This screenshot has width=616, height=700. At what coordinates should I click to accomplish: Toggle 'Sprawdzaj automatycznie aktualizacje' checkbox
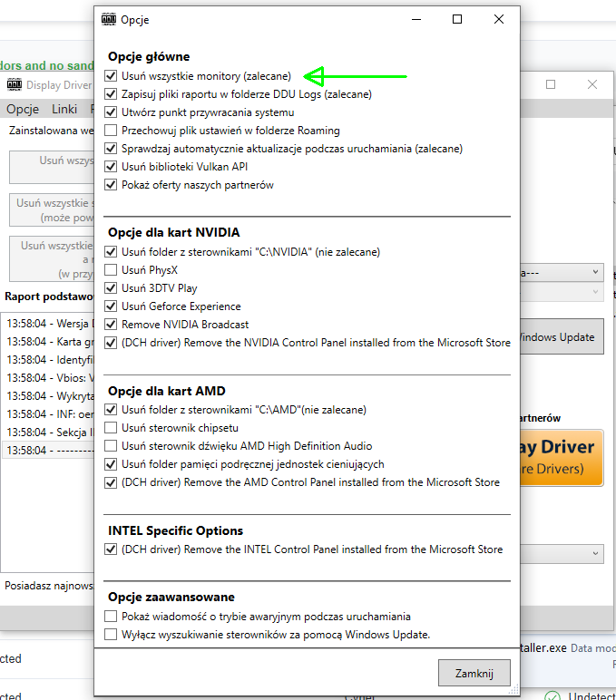click(111, 148)
